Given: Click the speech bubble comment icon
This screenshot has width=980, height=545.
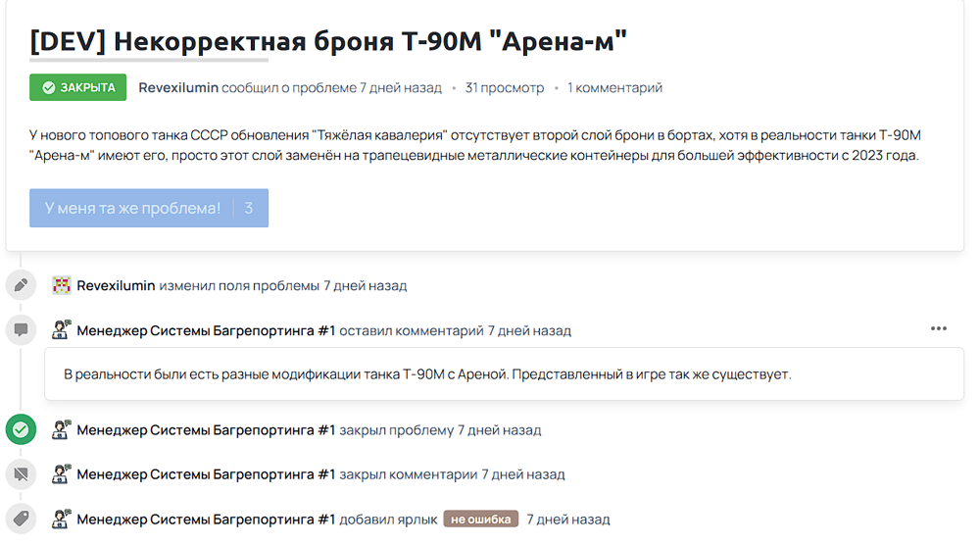Looking at the screenshot, I should [21, 330].
